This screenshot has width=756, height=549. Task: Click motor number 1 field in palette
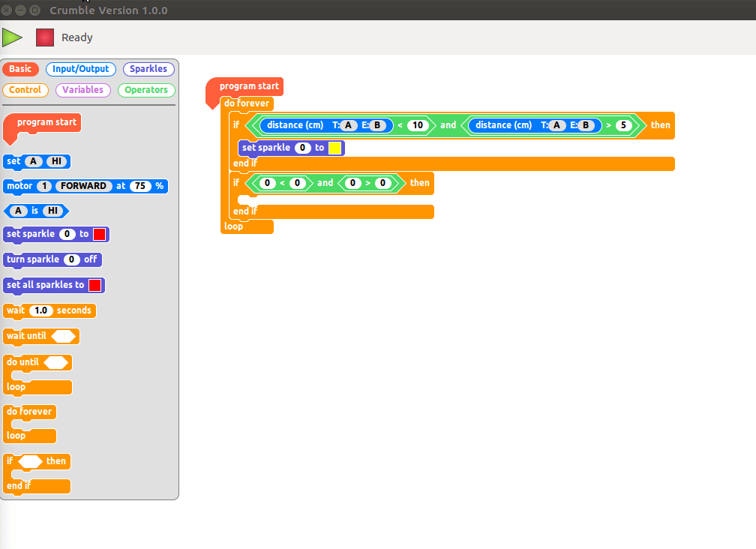point(44,186)
